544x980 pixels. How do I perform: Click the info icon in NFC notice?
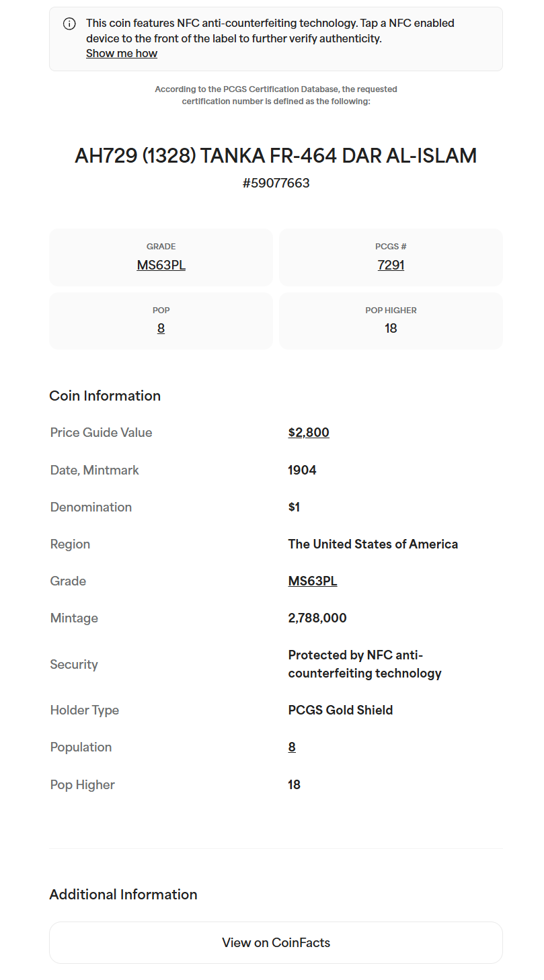[x=69, y=24]
